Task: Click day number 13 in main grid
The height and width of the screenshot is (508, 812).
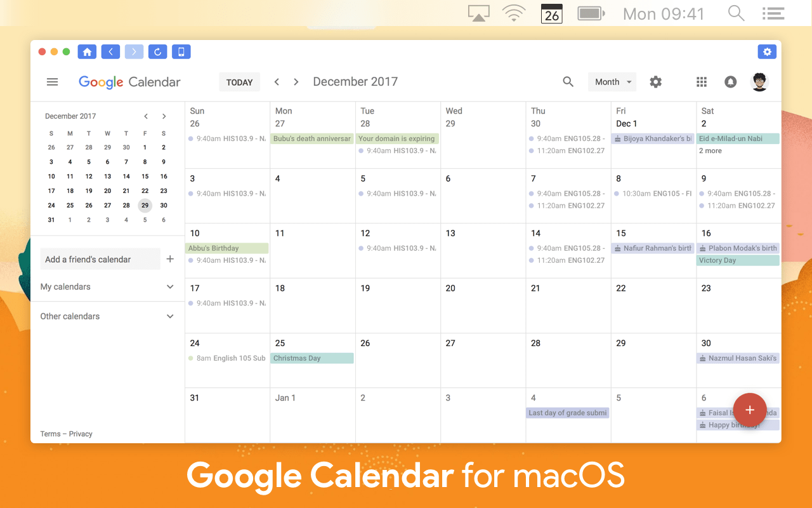Action: [x=450, y=233]
